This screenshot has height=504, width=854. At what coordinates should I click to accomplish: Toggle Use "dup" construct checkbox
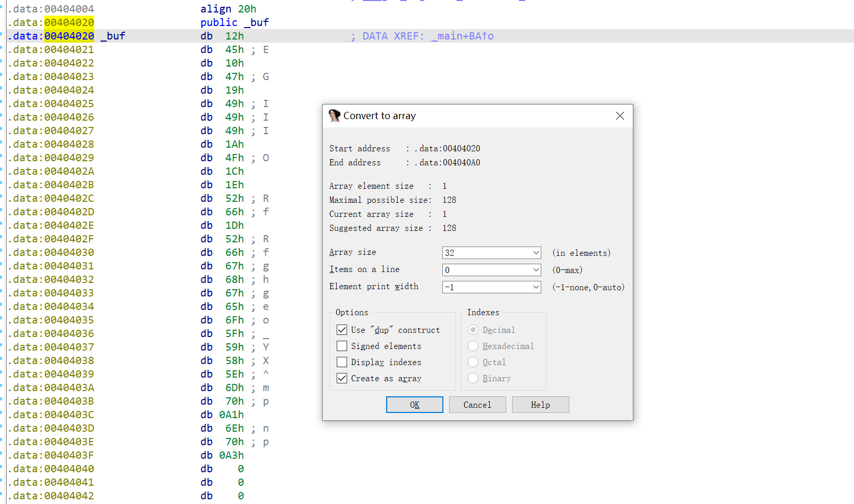point(342,330)
